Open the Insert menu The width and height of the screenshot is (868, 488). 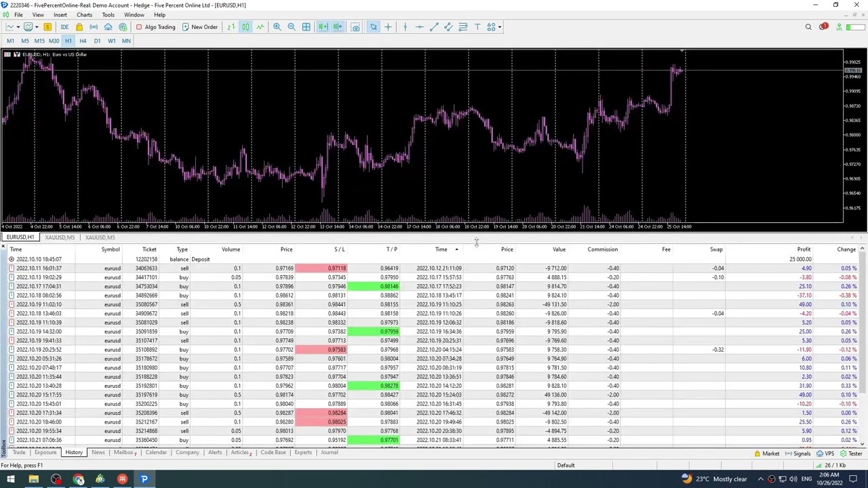tap(60, 15)
